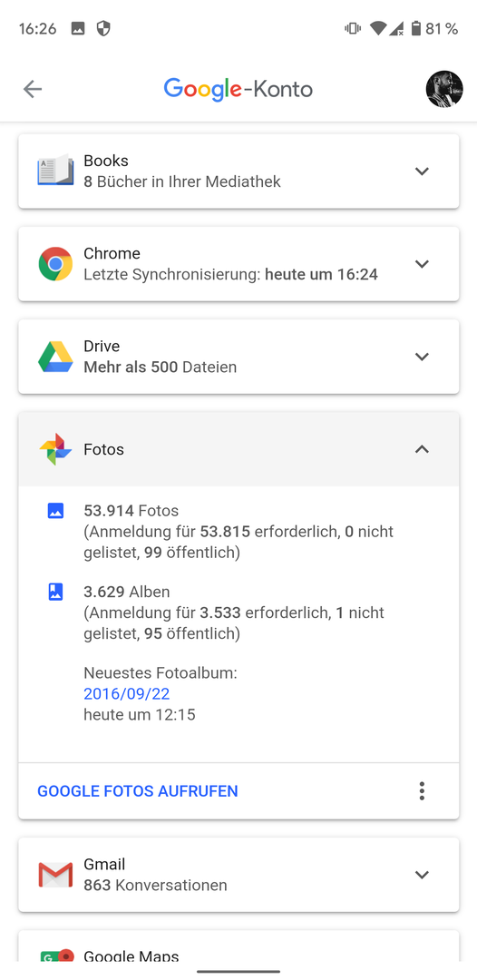477x980 pixels.
Task: Tap the VPN shield status bar icon
Action: pyautogui.click(x=103, y=28)
